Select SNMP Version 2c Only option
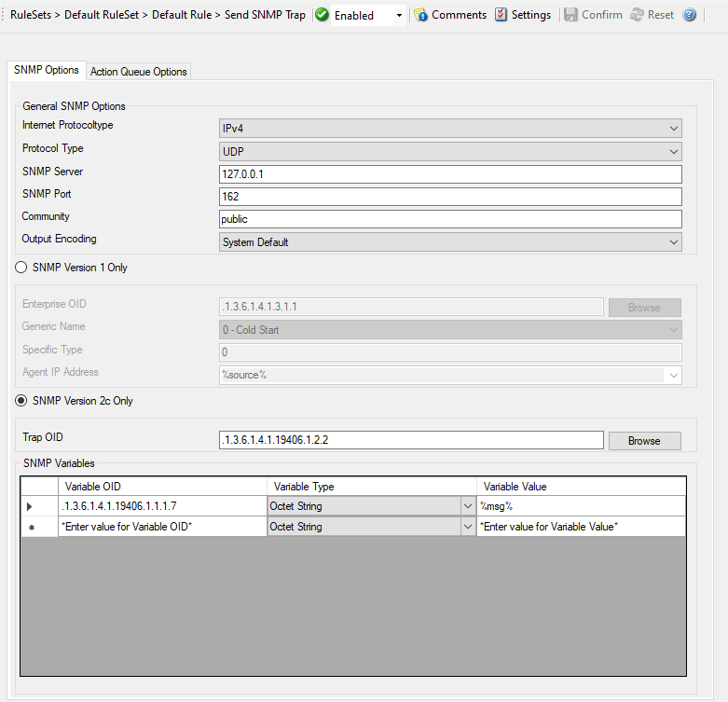728x702 pixels. [x=22, y=401]
